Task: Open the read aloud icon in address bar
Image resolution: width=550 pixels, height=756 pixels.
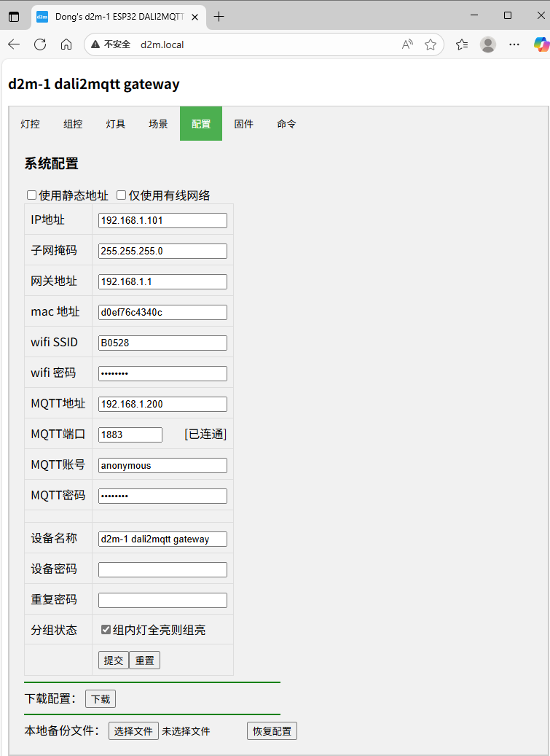Action: (x=407, y=44)
